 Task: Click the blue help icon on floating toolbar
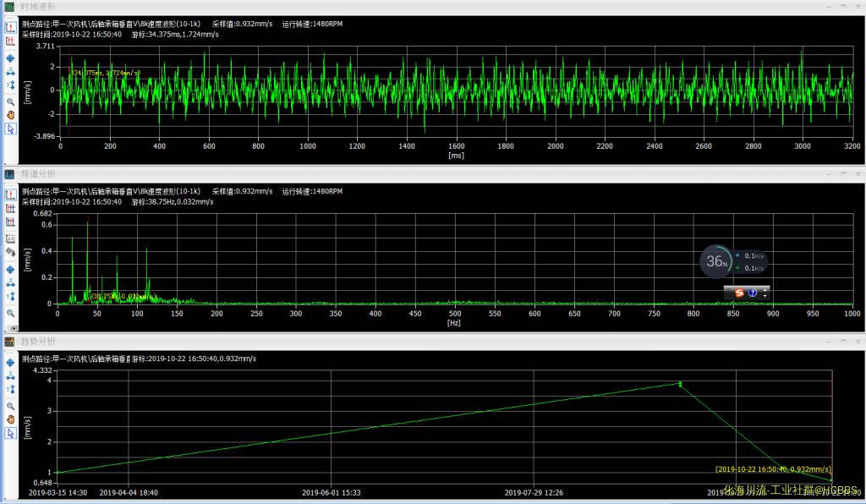tap(752, 292)
